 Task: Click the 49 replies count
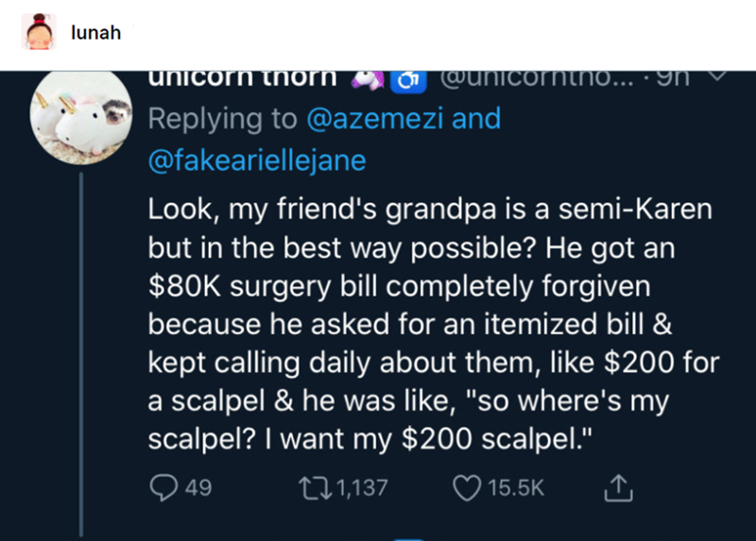200,488
